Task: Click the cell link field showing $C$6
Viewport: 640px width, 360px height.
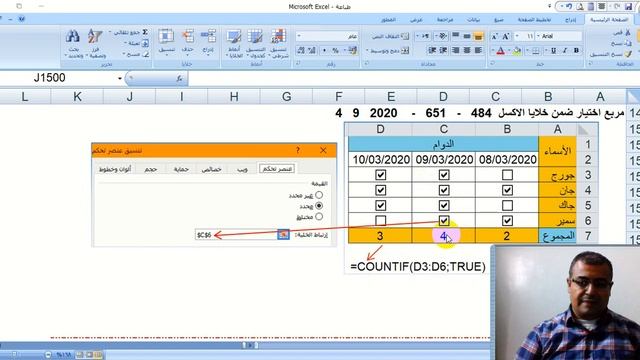Action: point(237,235)
